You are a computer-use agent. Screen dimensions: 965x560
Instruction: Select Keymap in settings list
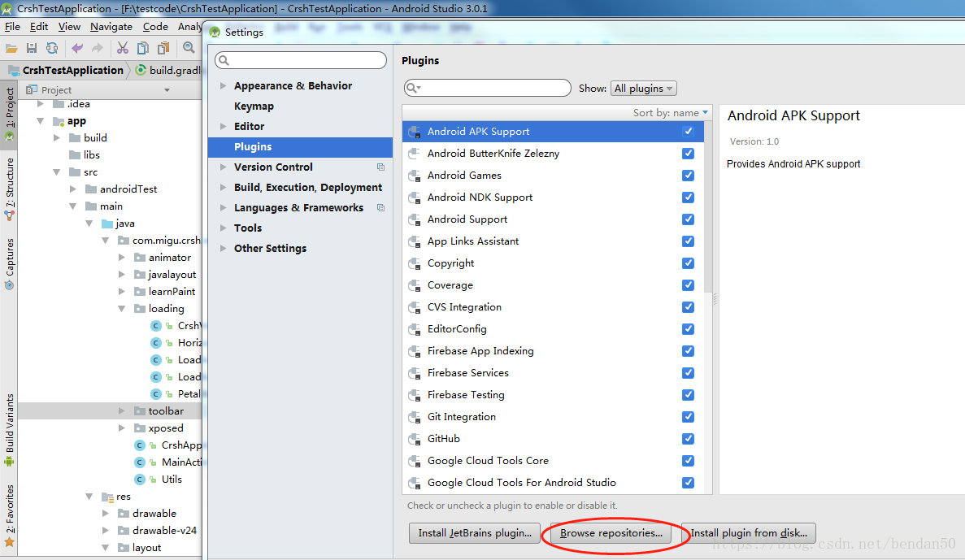(x=254, y=106)
